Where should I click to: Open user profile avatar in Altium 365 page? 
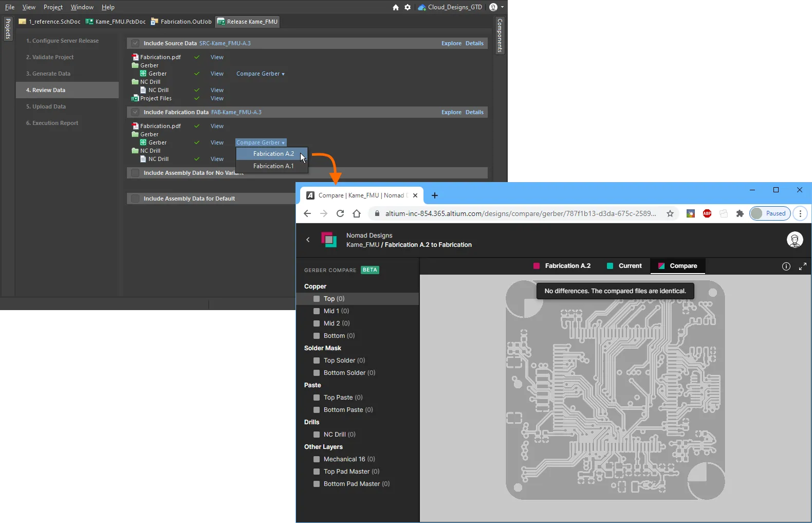[795, 240]
